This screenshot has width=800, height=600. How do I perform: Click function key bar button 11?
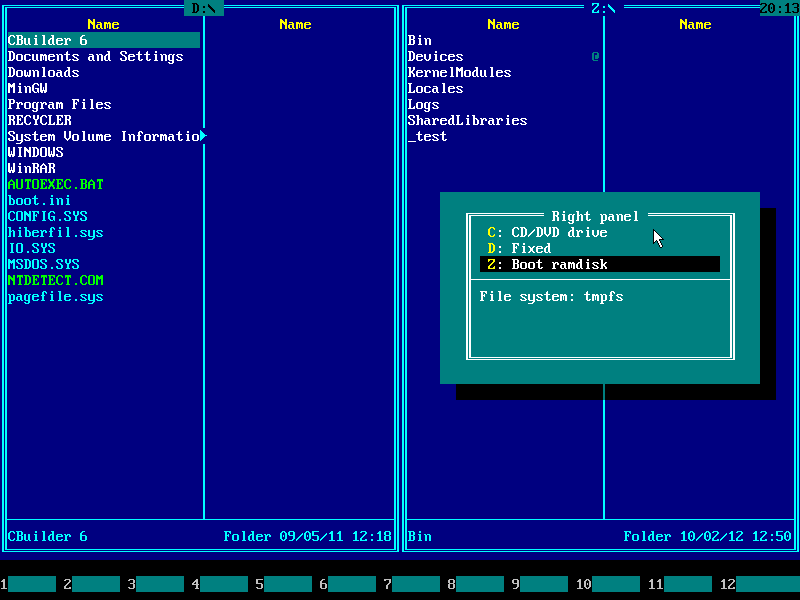(x=680, y=584)
